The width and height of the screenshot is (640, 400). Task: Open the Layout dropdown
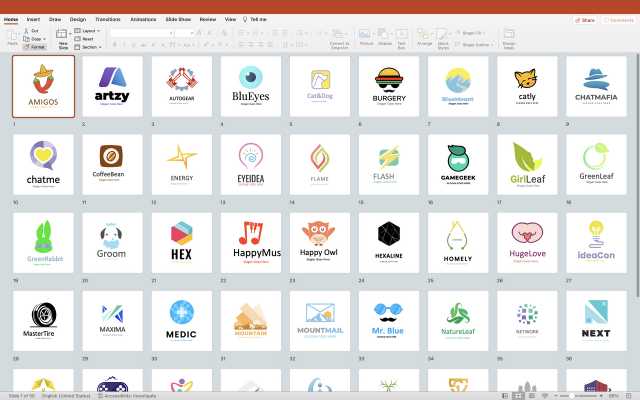pos(89,31)
